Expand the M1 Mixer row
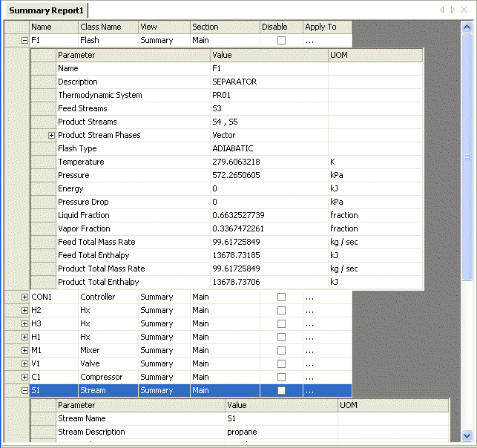Image resolution: width=477 pixels, height=448 pixels. point(24,351)
